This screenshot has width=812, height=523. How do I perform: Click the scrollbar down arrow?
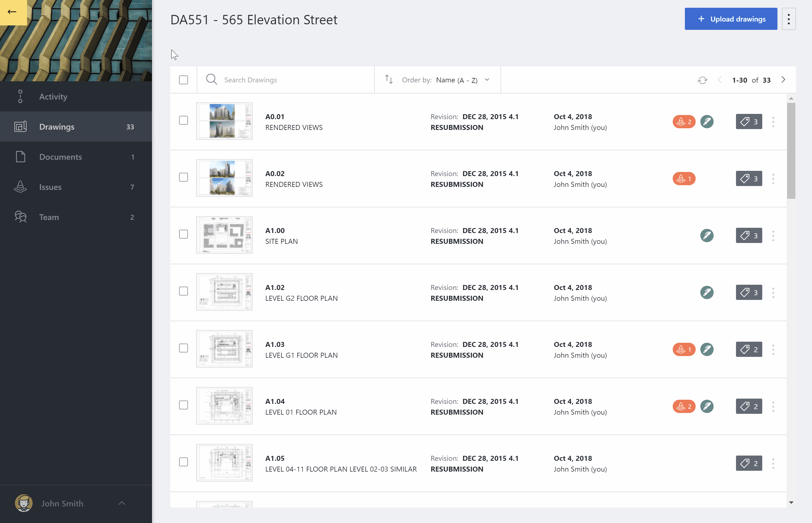tap(791, 503)
